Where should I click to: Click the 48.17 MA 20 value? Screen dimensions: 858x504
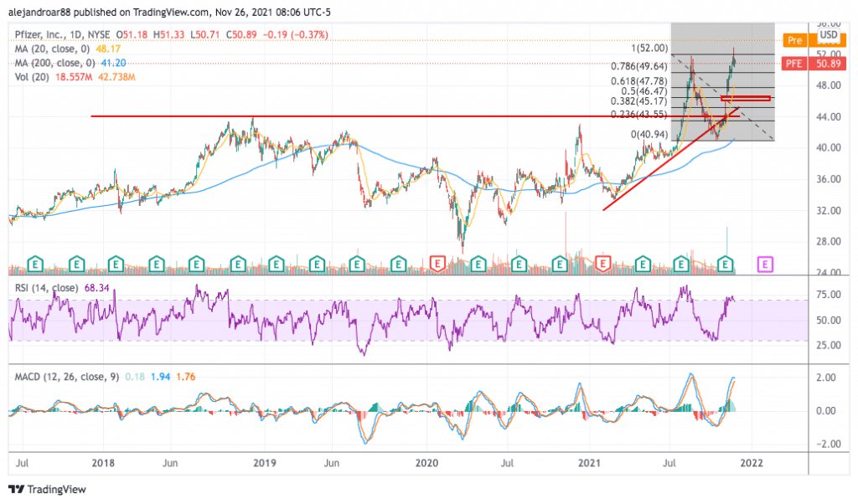click(x=108, y=49)
